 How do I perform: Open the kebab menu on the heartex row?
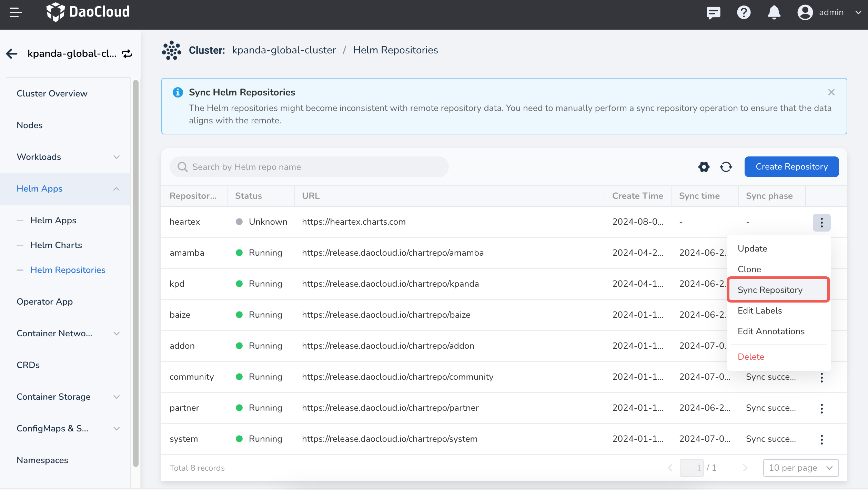(x=822, y=222)
